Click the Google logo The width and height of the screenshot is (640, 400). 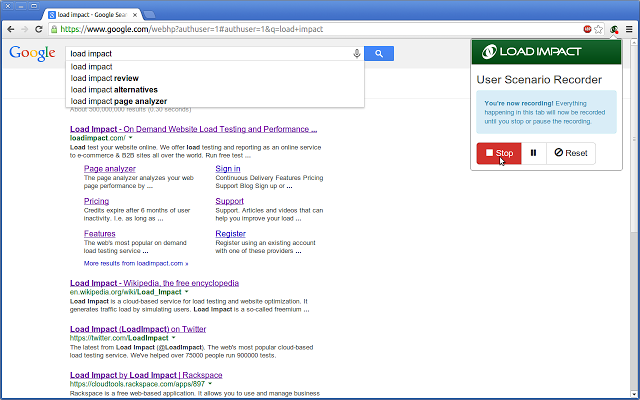point(33,53)
